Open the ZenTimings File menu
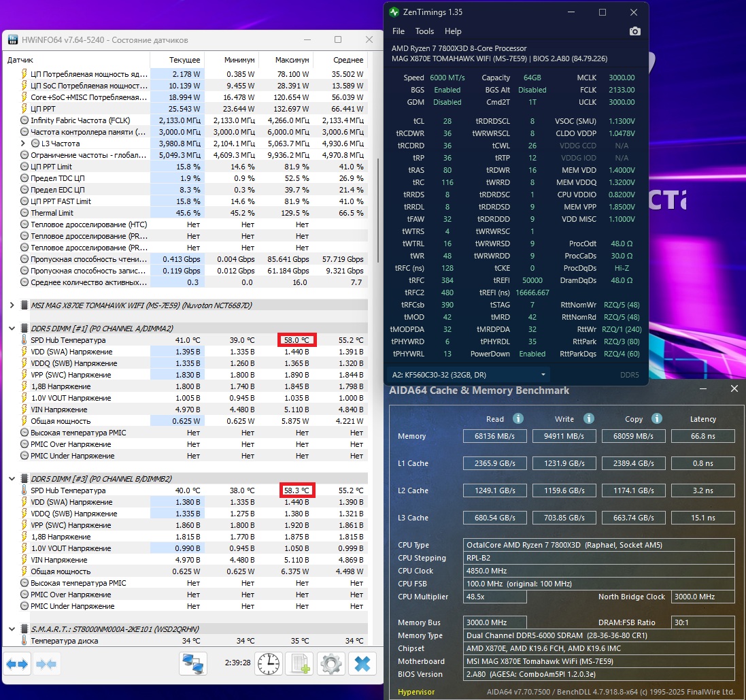 pyautogui.click(x=399, y=31)
